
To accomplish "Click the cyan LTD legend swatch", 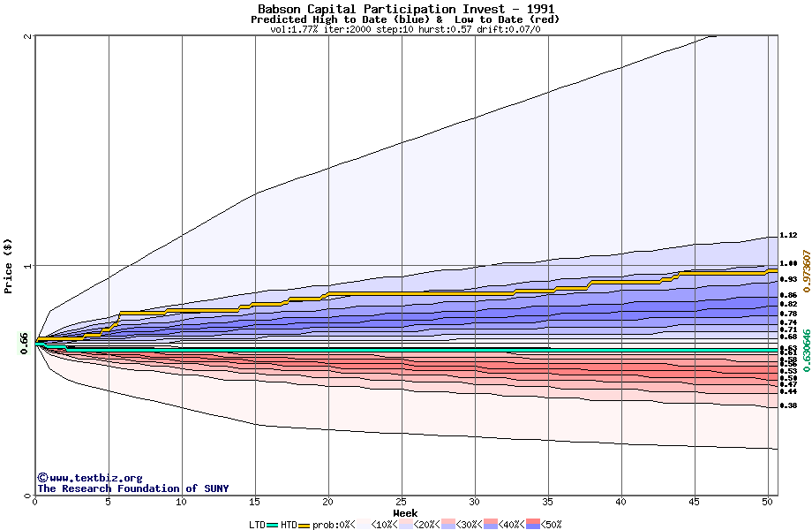I will (x=273, y=525).
